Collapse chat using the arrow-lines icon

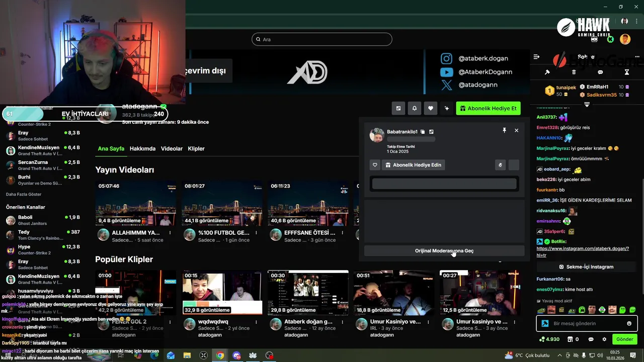coord(536,57)
